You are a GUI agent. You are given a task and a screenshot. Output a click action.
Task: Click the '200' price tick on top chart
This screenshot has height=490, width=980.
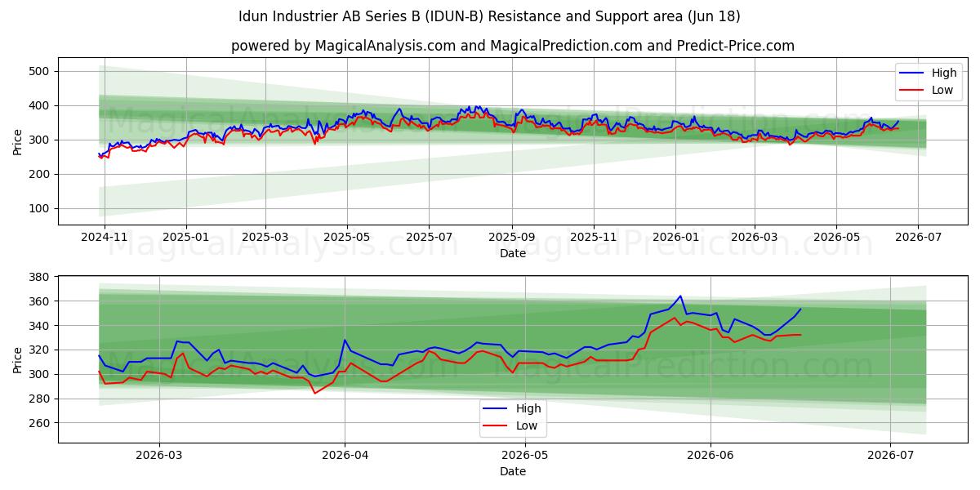[41, 175]
